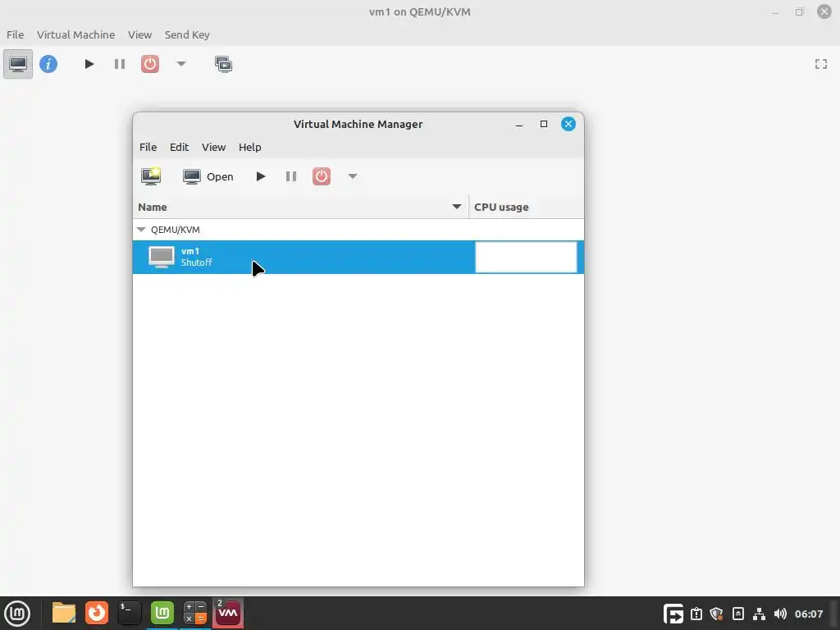Click red Shut Down icon in Virtual Machine Manager
The image size is (840, 630).
[322, 176]
